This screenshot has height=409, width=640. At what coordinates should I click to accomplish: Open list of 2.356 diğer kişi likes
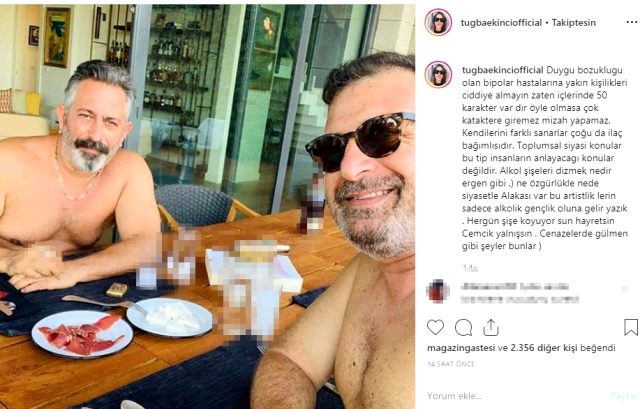tap(543, 348)
